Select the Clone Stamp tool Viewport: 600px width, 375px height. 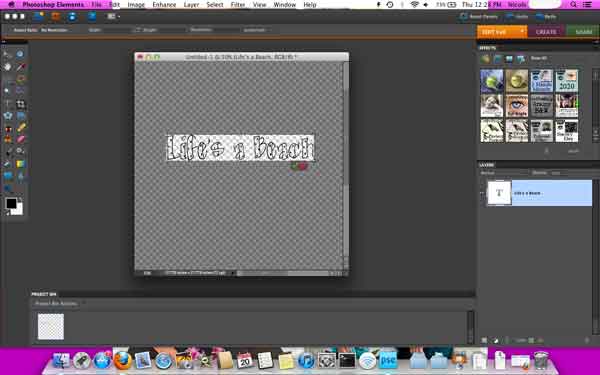pos(8,139)
